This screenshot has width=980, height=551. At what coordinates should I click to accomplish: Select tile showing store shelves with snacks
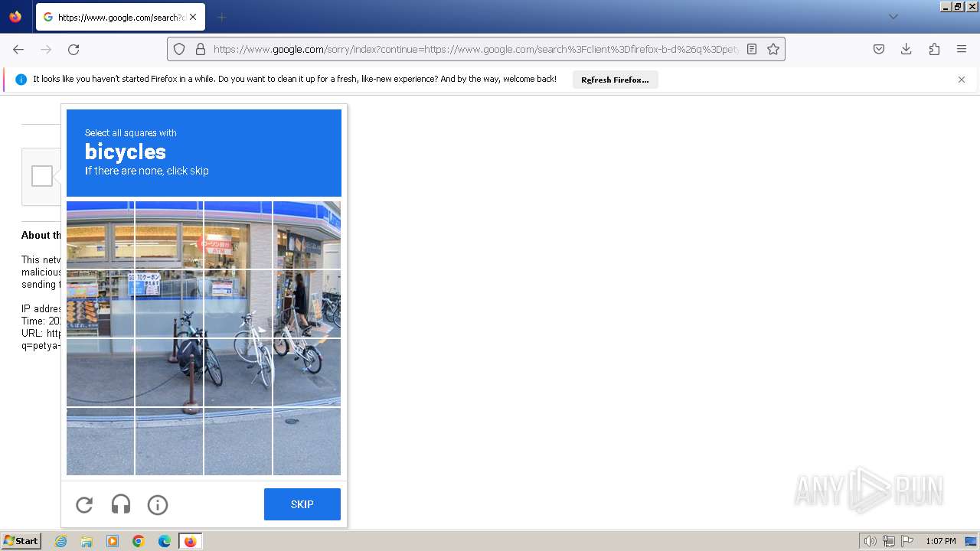pos(100,304)
